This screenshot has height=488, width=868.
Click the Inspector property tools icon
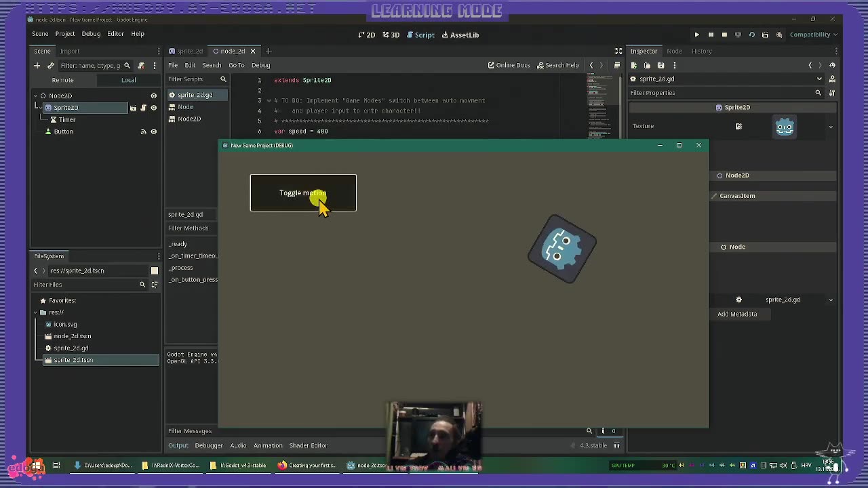832,93
